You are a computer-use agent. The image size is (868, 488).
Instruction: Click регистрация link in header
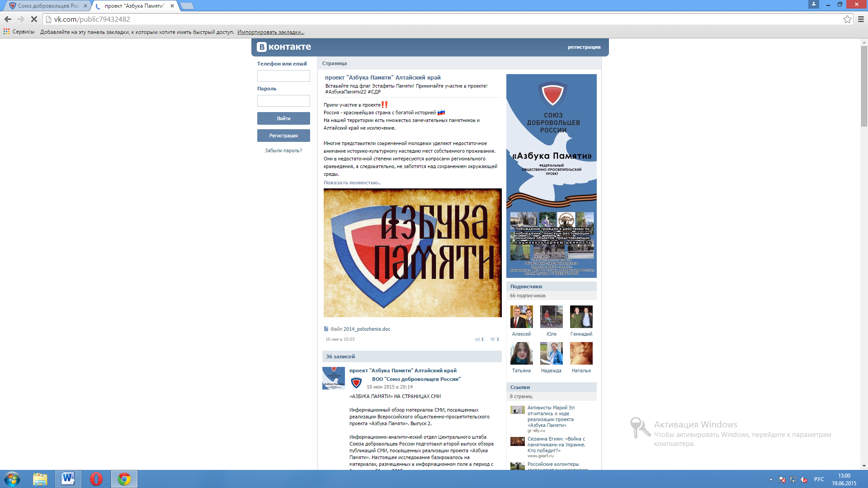tap(584, 47)
